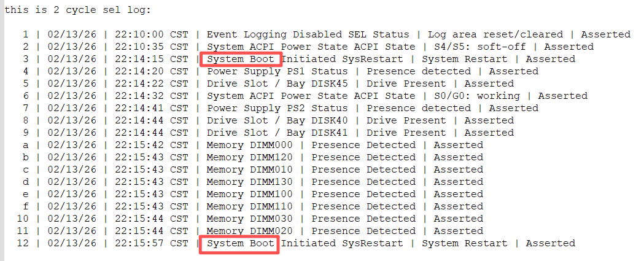Click 'Memory DIMM110' log entry

[x=249, y=206]
